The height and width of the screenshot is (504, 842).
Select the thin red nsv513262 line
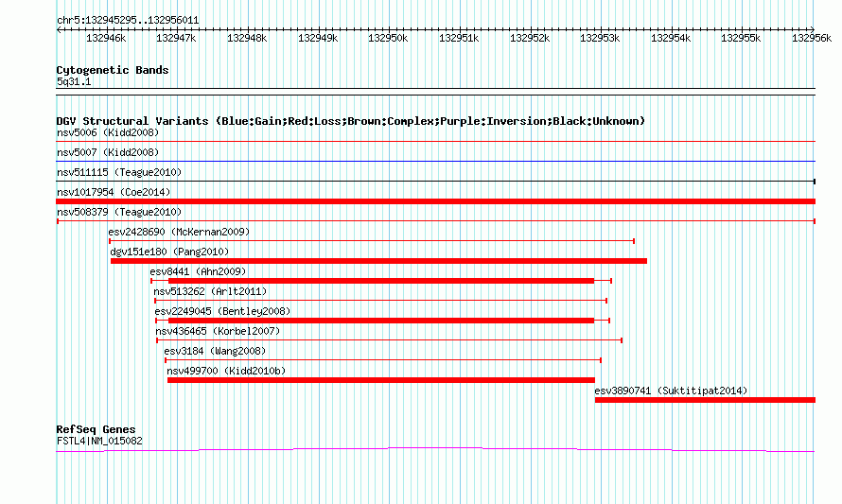380,301
